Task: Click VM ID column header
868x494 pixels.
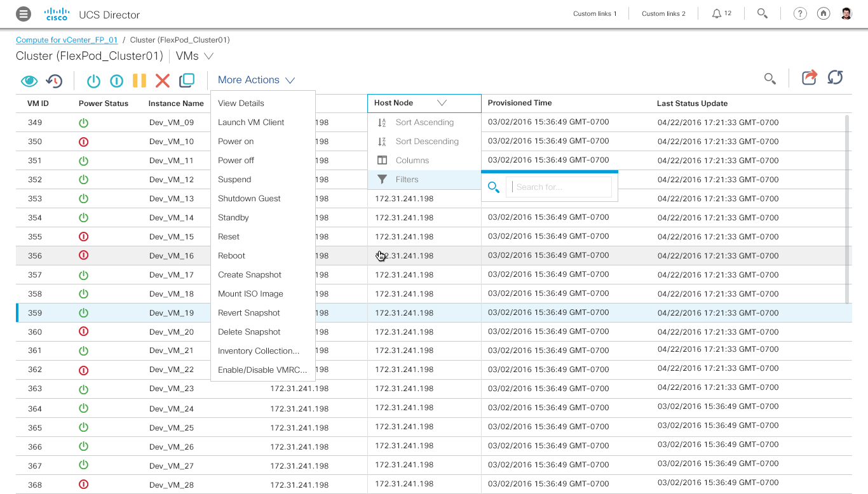Action: (x=38, y=103)
